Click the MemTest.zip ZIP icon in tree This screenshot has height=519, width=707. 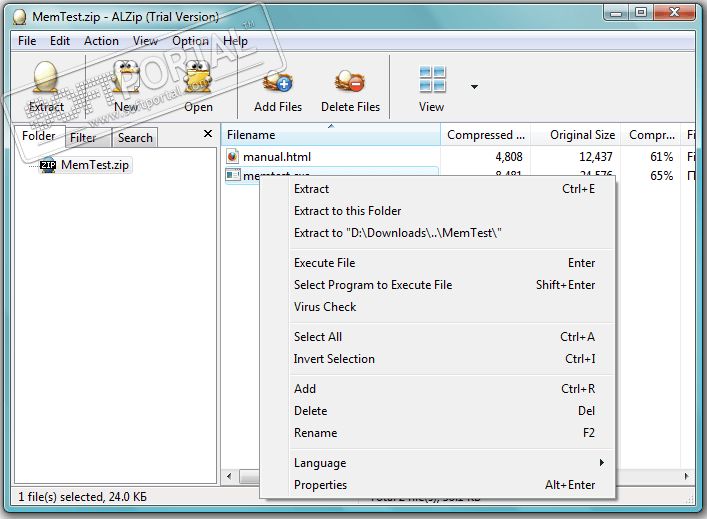coord(48,165)
